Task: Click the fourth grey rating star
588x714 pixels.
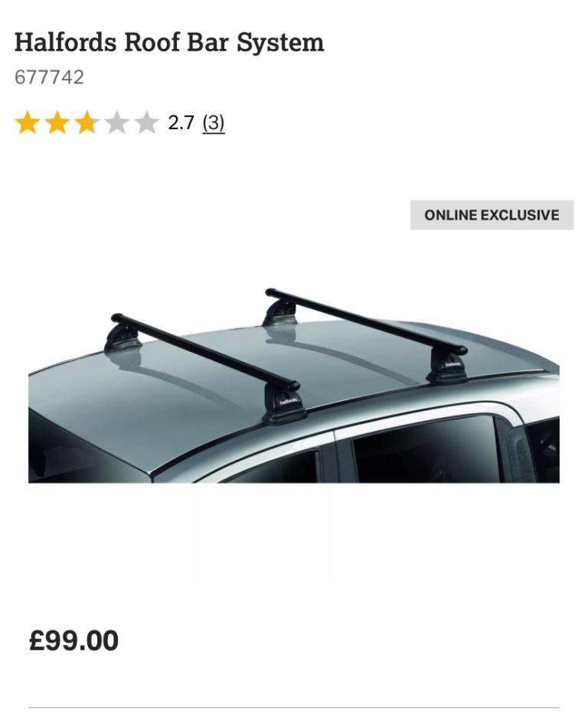Action: pyautogui.click(x=116, y=123)
